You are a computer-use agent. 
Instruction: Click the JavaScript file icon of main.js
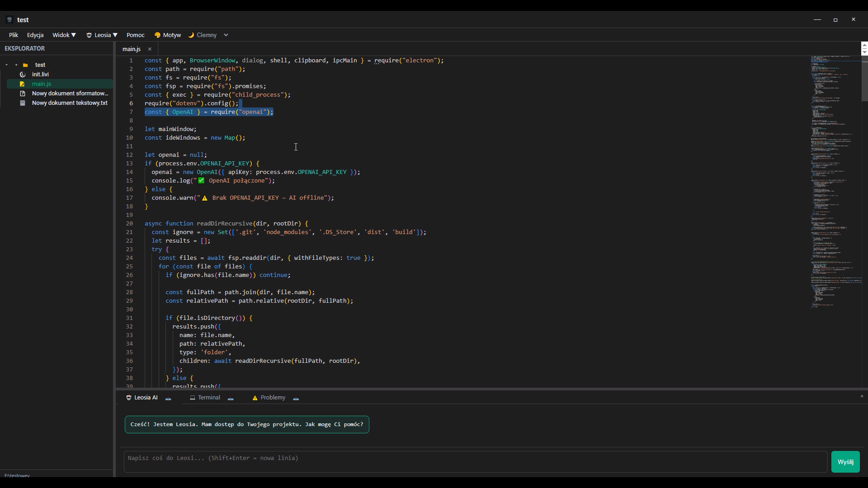coord(22,84)
